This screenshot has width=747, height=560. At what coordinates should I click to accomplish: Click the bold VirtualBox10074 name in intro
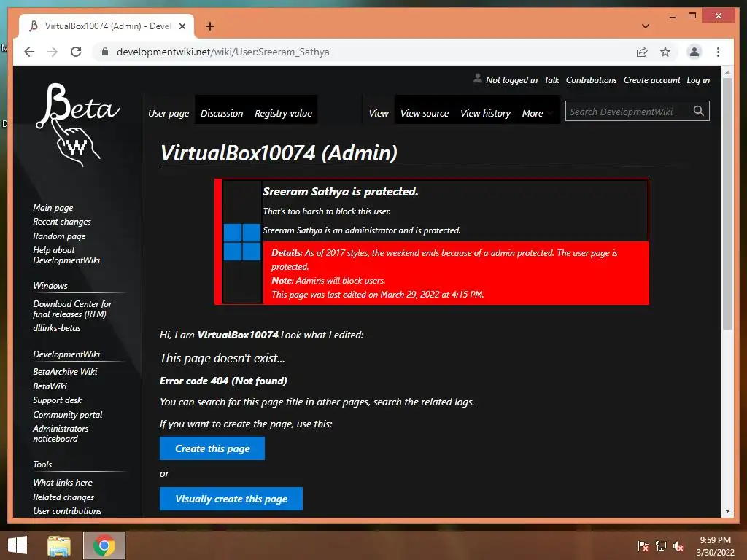238,335
